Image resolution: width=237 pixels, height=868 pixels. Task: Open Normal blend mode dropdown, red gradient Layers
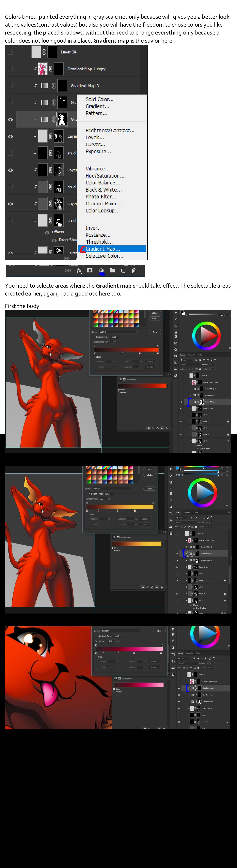coord(189,365)
